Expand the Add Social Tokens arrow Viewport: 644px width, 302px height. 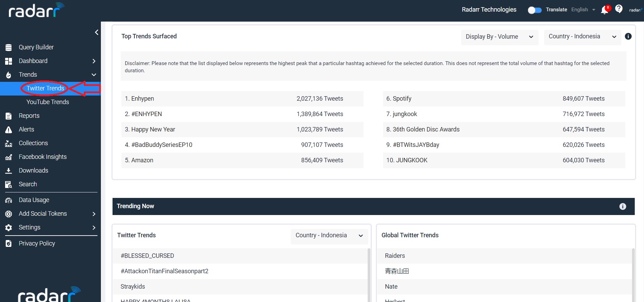pos(94,214)
